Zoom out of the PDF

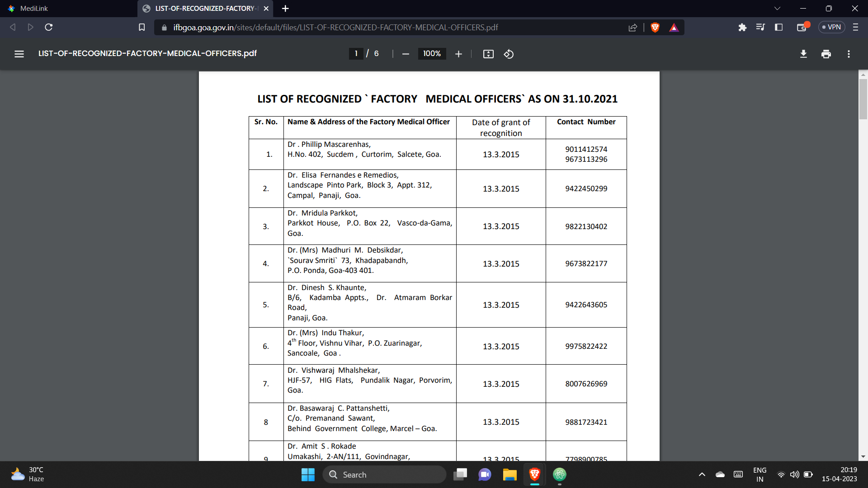pyautogui.click(x=406, y=54)
